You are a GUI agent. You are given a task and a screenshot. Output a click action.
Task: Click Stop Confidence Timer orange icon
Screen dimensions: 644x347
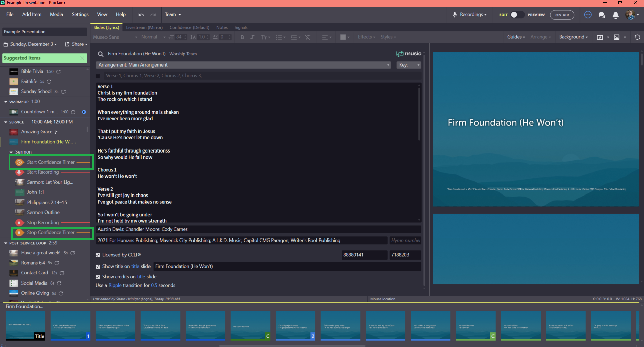[x=19, y=232]
